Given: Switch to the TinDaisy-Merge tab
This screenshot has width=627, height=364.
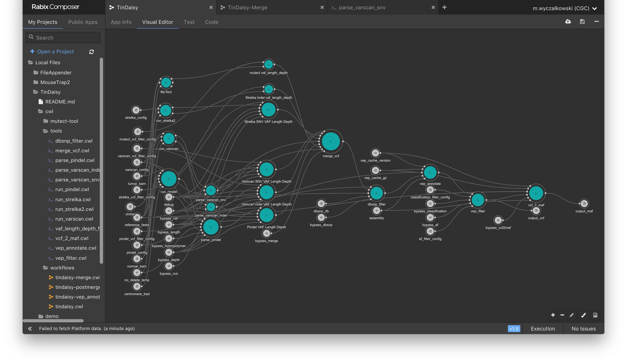Looking at the screenshot, I should tap(247, 7).
